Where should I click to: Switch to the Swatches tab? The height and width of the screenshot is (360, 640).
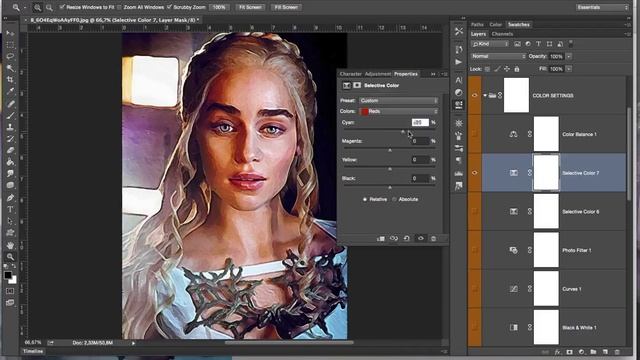point(519,24)
